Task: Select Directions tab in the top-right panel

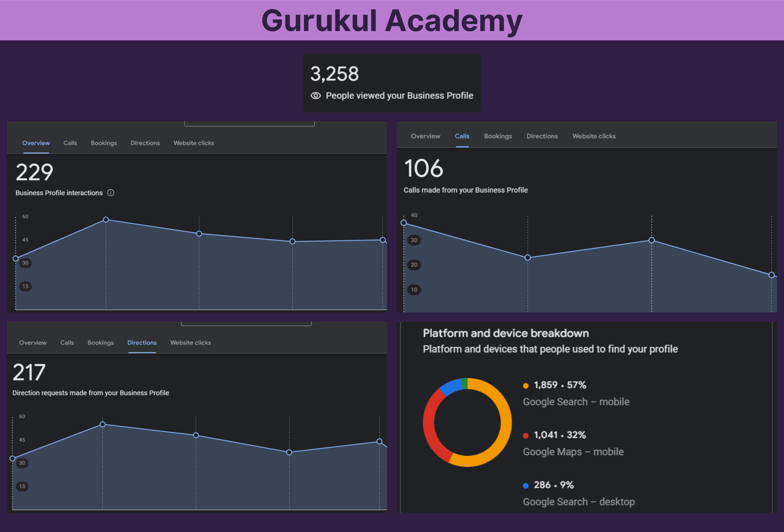Action: click(x=542, y=136)
